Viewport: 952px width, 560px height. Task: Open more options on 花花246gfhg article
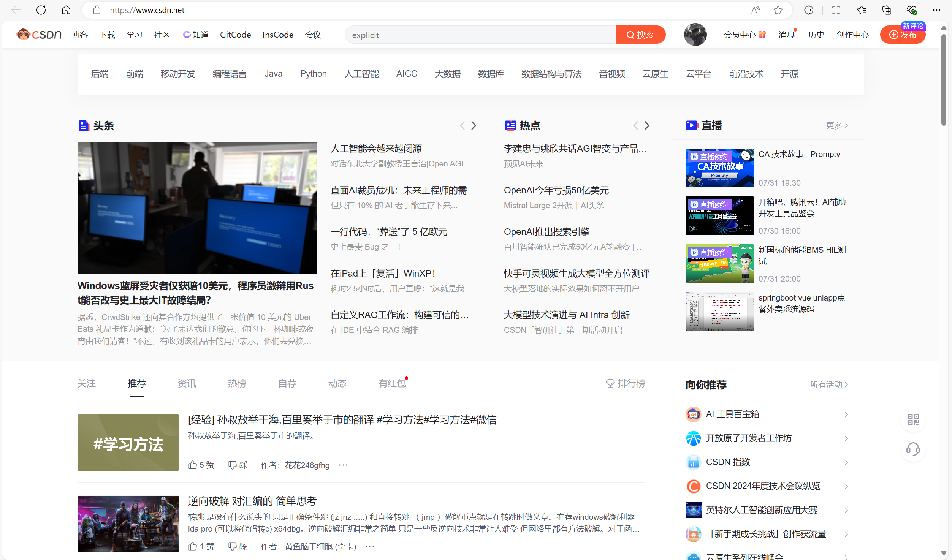pyautogui.click(x=343, y=465)
